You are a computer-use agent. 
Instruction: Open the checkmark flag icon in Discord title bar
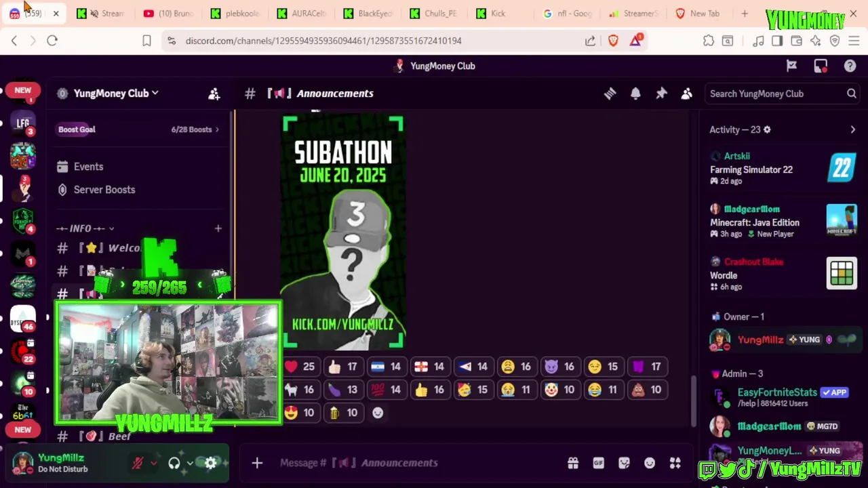click(x=791, y=66)
